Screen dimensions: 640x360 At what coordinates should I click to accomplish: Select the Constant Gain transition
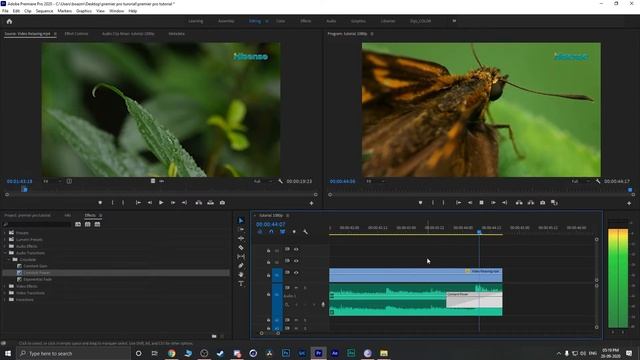[x=35, y=266]
